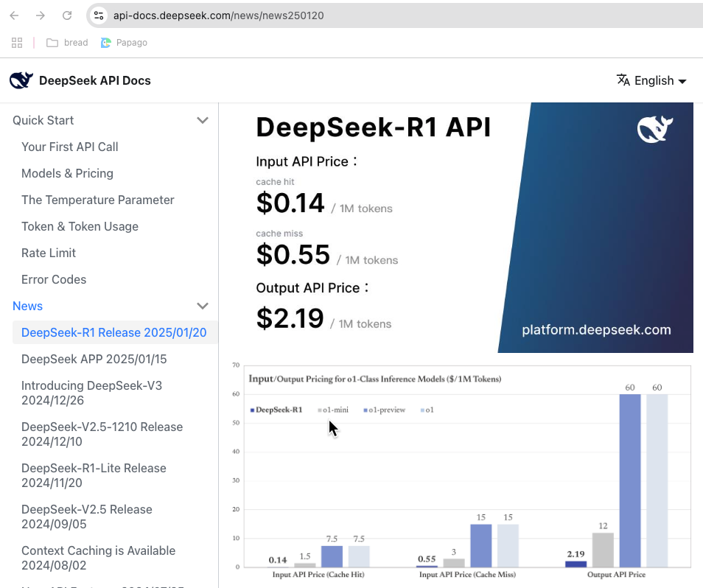Viewport: 703px width, 588px height.
Task: Click the o1-mini legend swatch
Action: coord(320,410)
